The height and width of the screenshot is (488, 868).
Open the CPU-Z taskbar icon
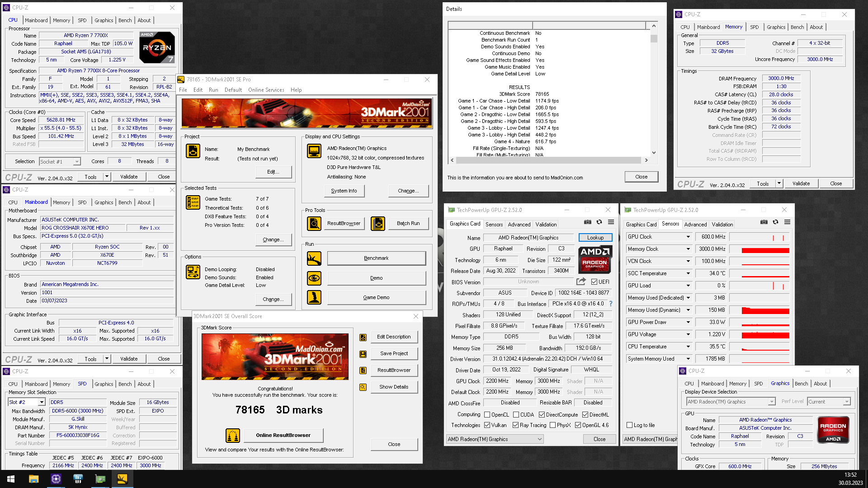(56, 479)
